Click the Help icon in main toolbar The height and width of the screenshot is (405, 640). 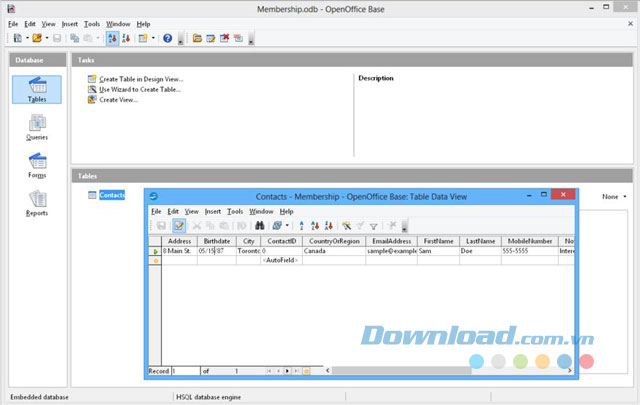(x=167, y=39)
